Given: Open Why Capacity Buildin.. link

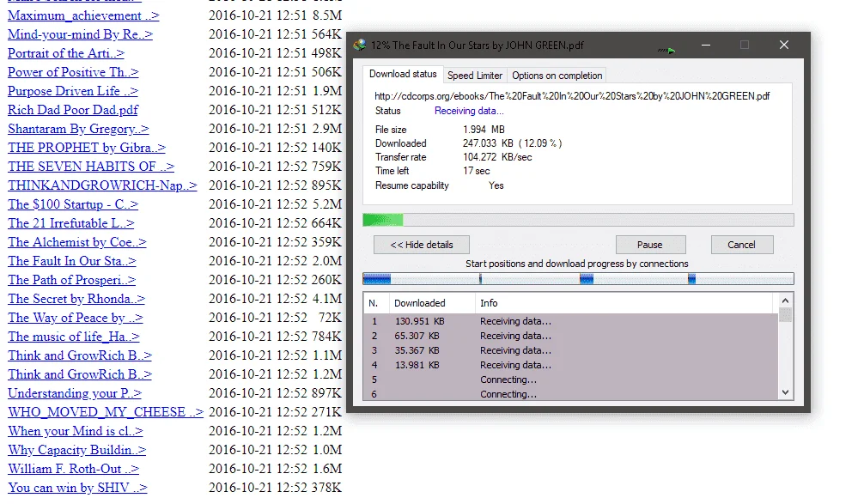Looking at the screenshot, I should 76,450.
